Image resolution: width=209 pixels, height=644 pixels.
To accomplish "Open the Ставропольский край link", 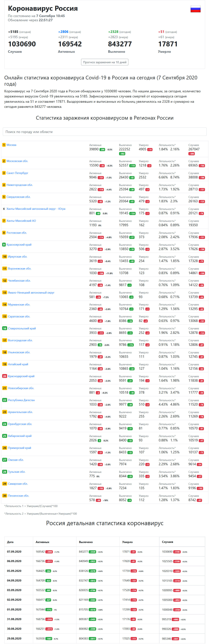I will [22, 328].
